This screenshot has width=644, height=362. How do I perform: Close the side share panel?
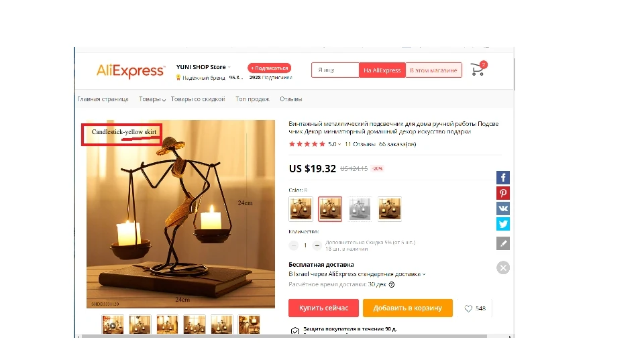click(503, 267)
